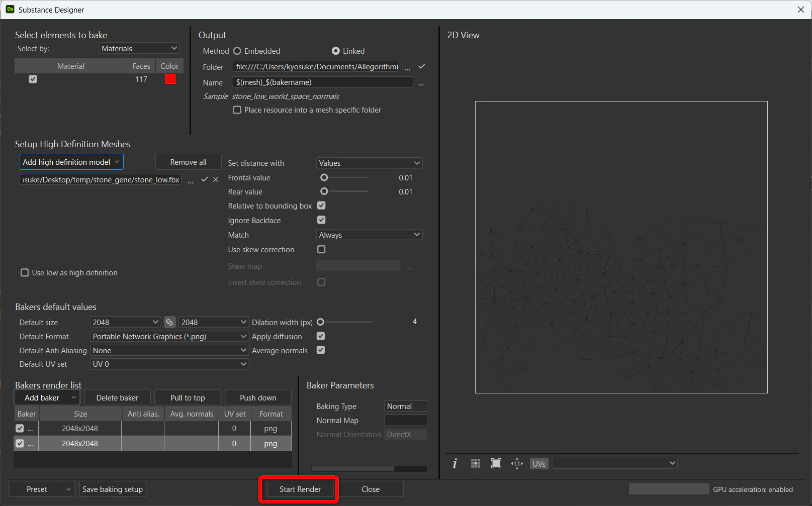Click the Start Render button

click(300, 489)
